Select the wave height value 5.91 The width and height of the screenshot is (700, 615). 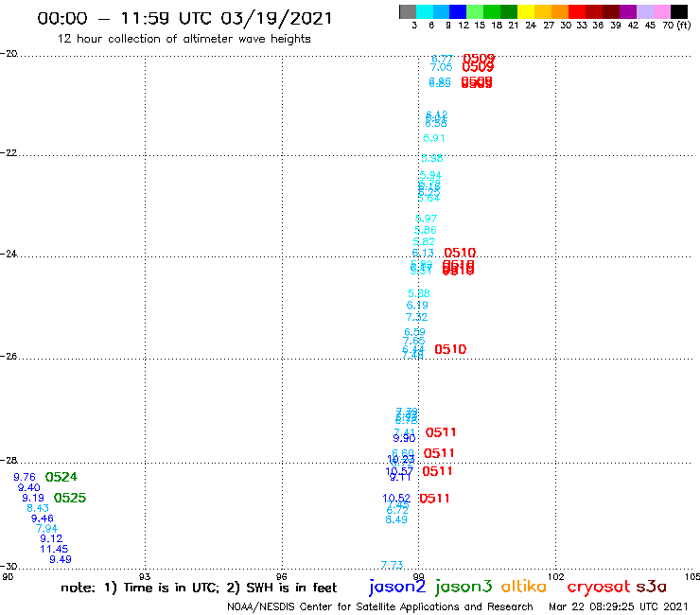(x=434, y=138)
